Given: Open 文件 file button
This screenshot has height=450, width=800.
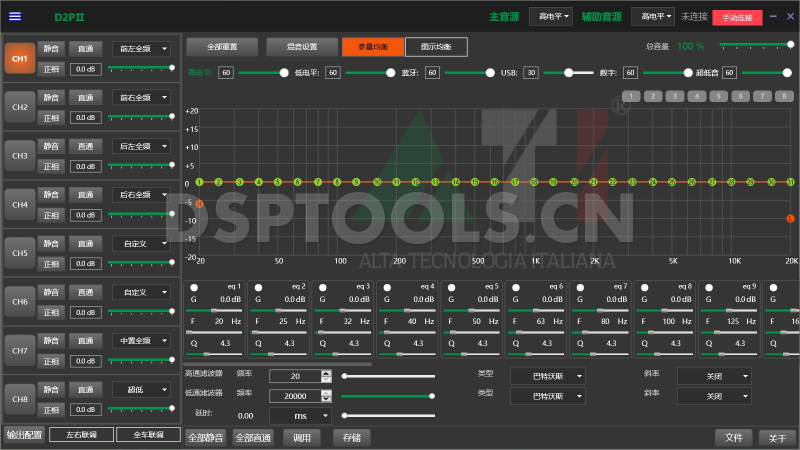Looking at the screenshot, I should 734,438.
